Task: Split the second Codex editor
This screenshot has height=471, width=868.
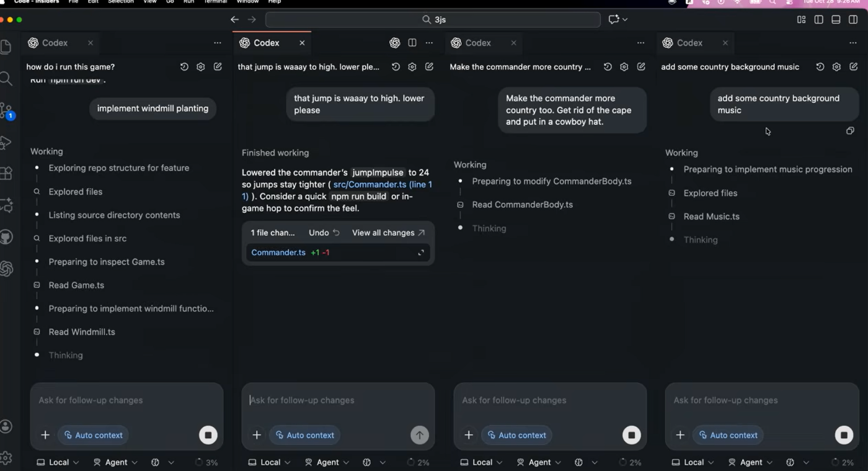Action: [x=412, y=43]
